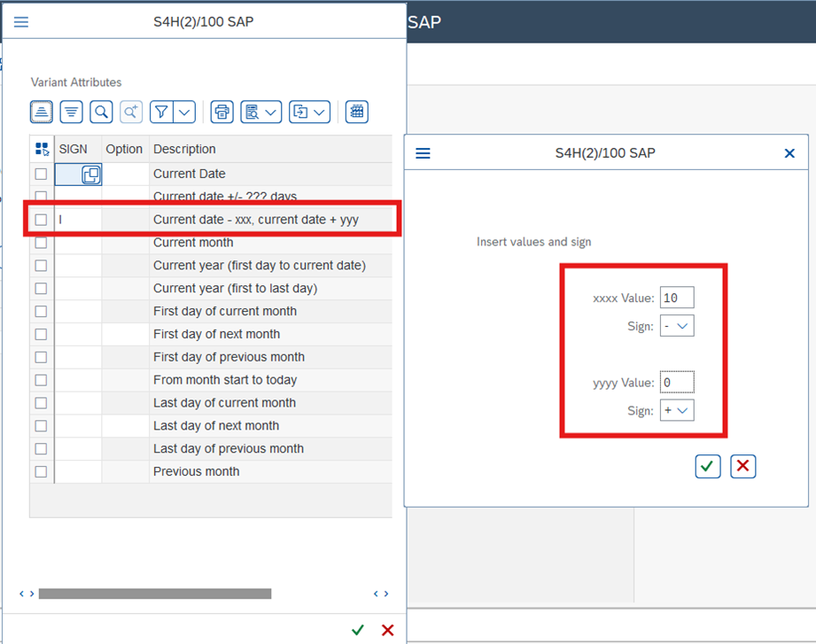This screenshot has height=644, width=816.
Task: Cancel the Insert values dialog with red X
Action: 742,466
